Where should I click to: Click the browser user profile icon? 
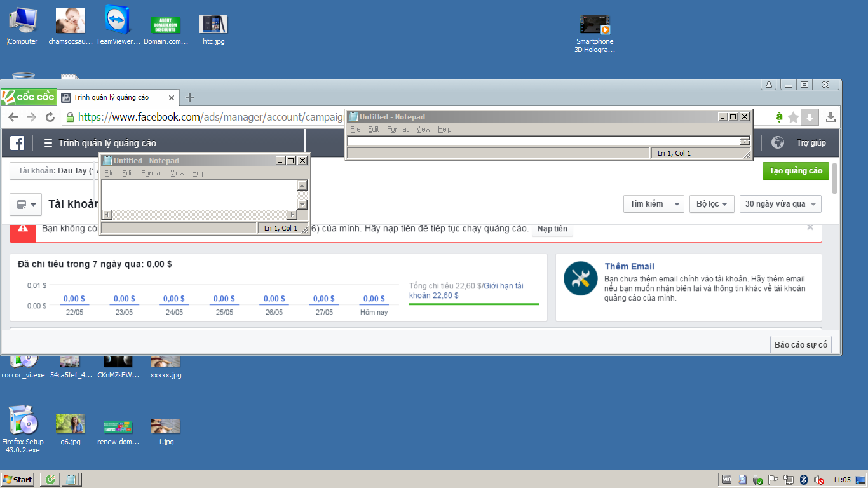(x=769, y=85)
